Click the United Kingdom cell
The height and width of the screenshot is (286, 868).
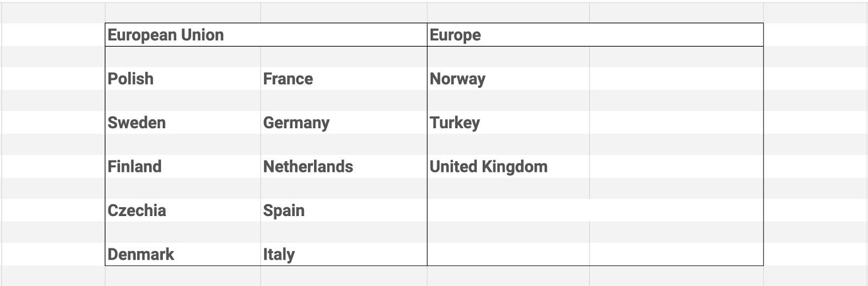click(508, 167)
